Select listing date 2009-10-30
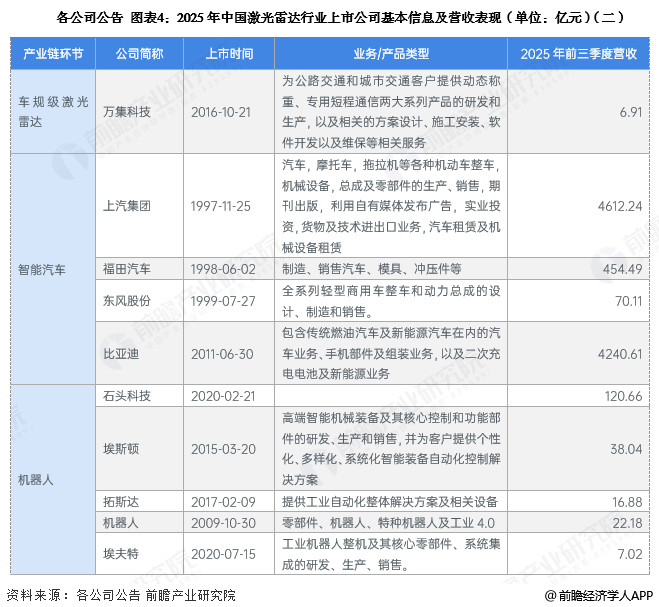 pos(223,523)
